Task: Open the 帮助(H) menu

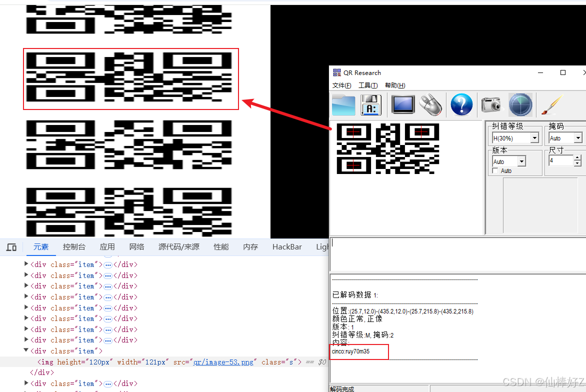Action: click(395, 85)
